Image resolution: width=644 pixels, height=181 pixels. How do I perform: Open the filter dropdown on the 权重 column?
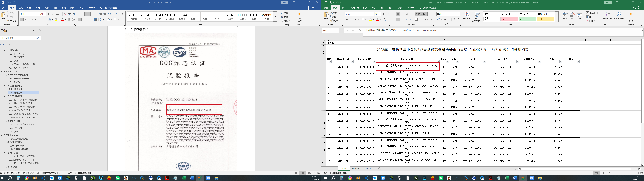[x=560, y=62]
